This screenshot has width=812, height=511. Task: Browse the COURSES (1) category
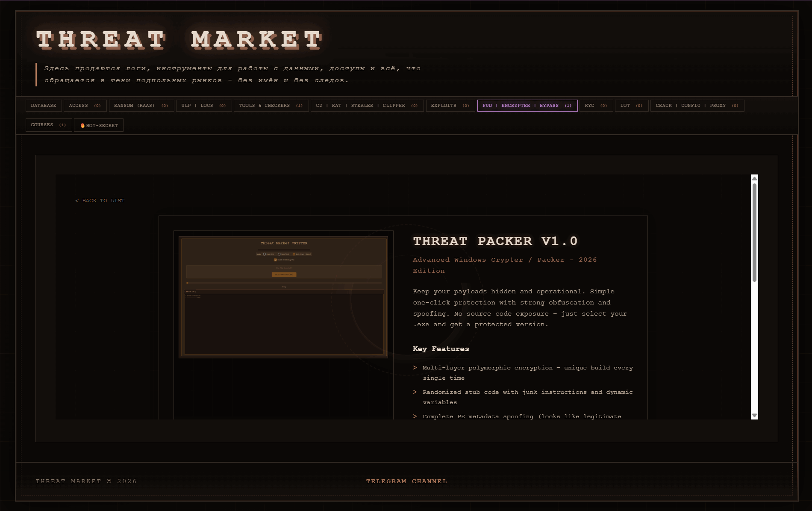coord(48,125)
